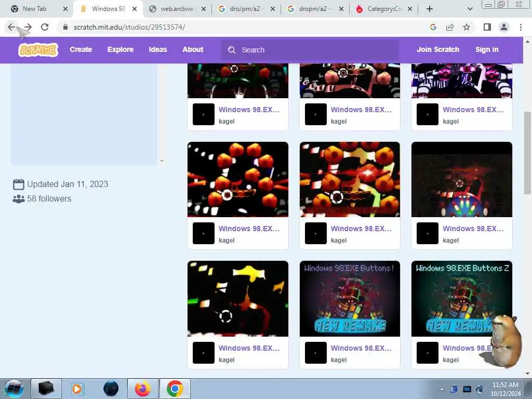Click kagel avatar under orange balls project
The image size is (532, 399).
(x=204, y=233)
